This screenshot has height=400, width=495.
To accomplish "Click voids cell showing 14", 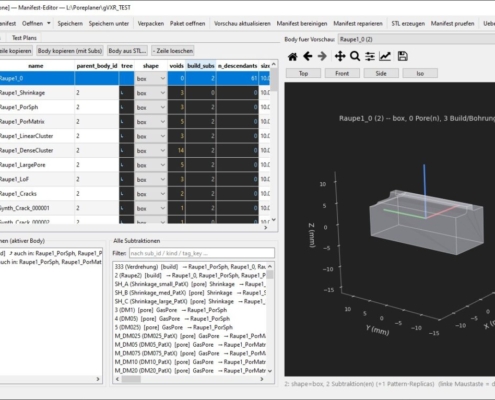I will click(x=177, y=151).
